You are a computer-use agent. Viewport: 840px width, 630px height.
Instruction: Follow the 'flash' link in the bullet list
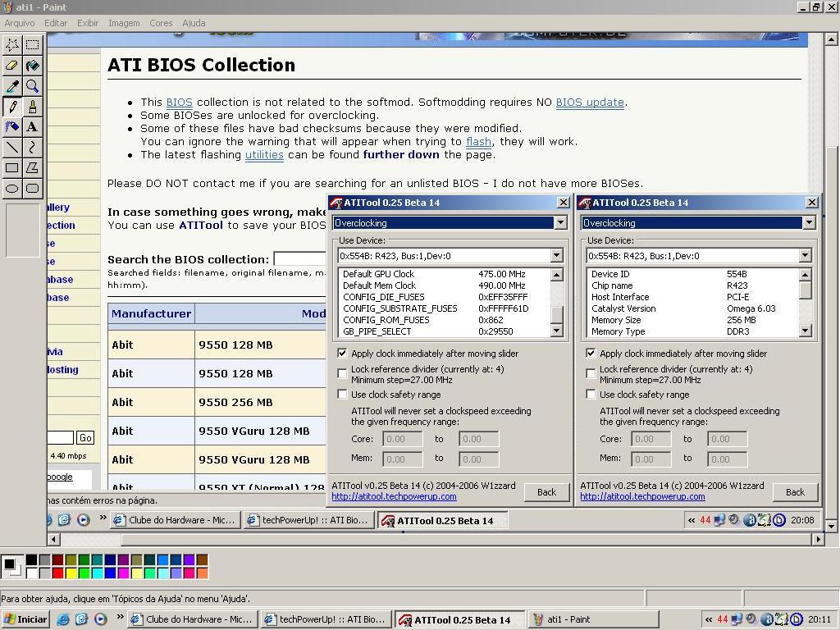pos(478,141)
